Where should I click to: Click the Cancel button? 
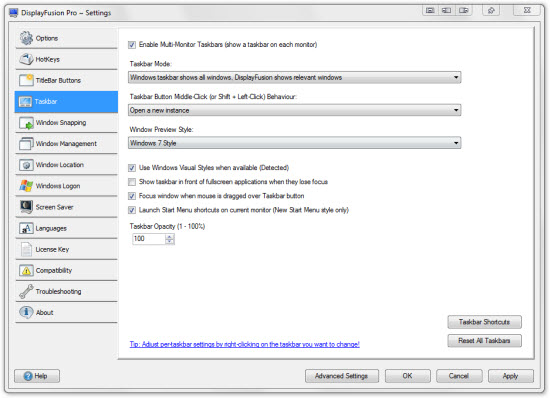point(459,376)
